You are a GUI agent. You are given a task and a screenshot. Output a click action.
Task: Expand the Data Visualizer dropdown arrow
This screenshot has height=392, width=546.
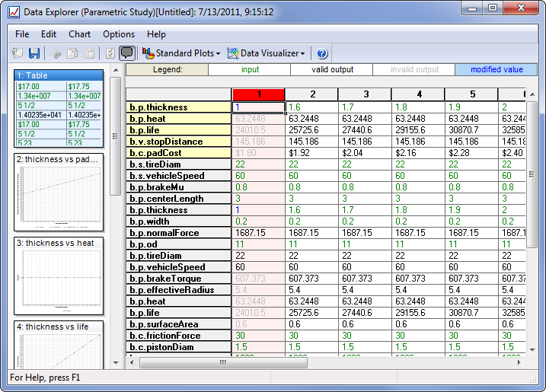(x=303, y=54)
